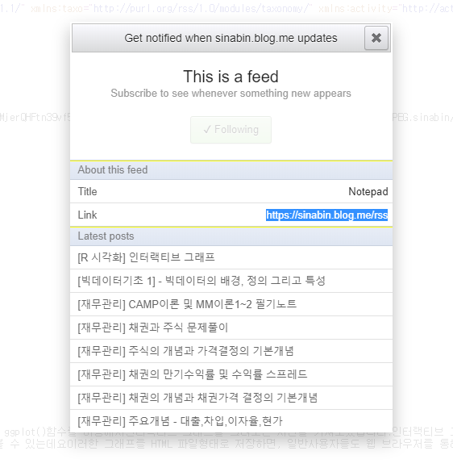Click the Following button
Viewport: 453px width, 476px height.
tap(231, 130)
